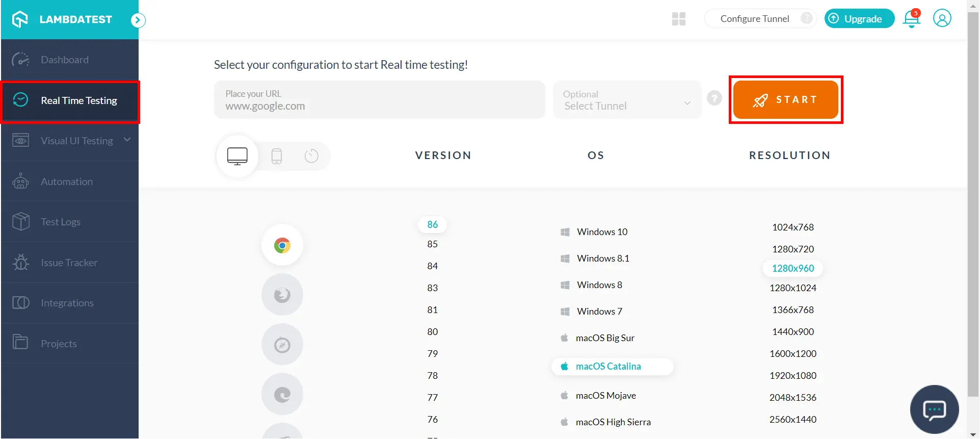Screen dimensions: 980x439
Task: Click the apps grid icon
Action: (678, 19)
